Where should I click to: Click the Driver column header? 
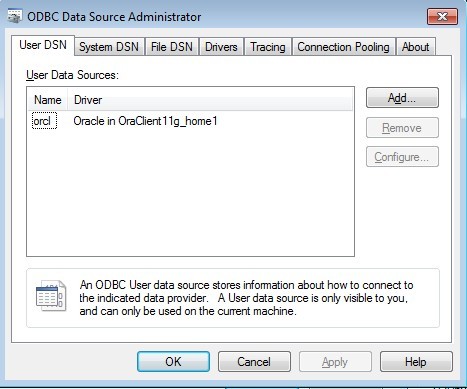[x=210, y=100]
